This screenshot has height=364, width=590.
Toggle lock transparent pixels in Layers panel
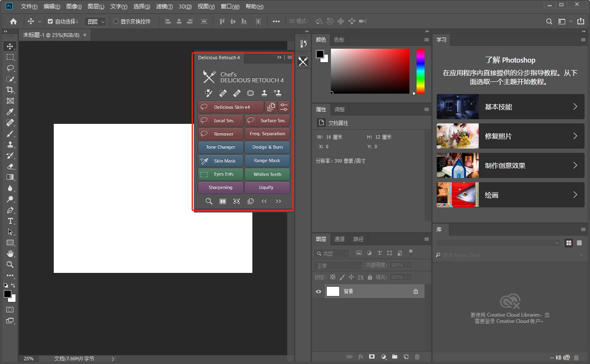pyautogui.click(x=333, y=277)
